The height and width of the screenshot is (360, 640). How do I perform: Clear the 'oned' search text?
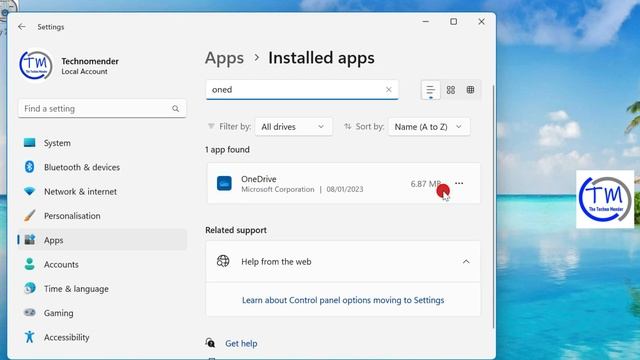pyautogui.click(x=389, y=89)
